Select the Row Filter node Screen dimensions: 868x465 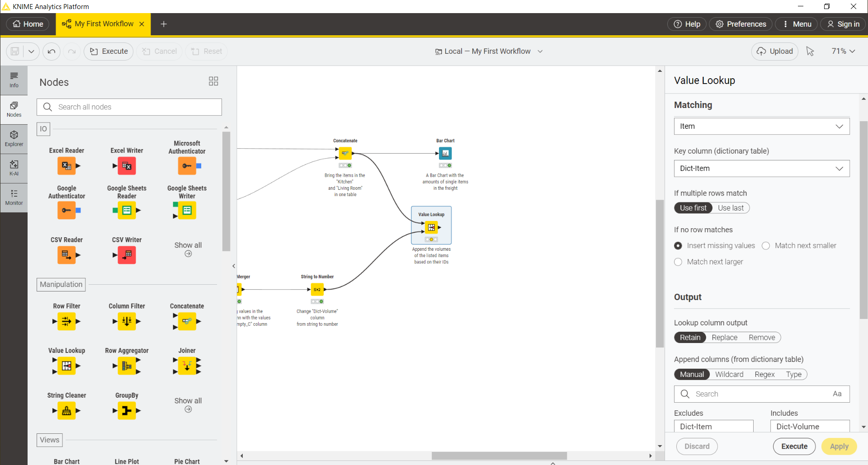coord(66,321)
